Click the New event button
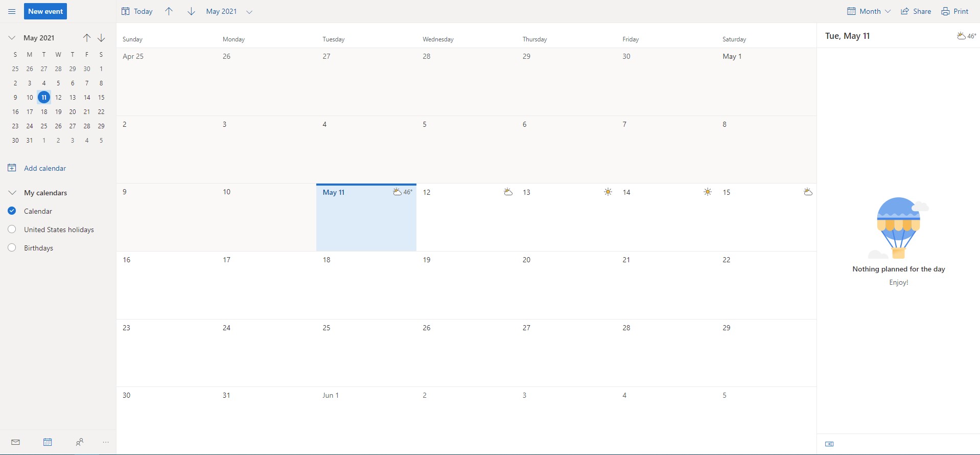This screenshot has width=980, height=455. coord(45,11)
